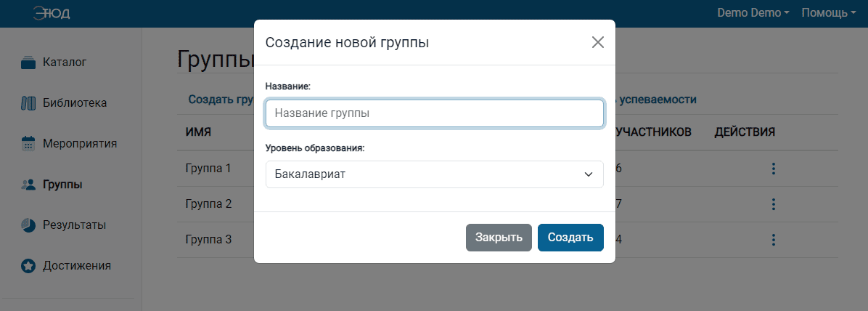Open actions menu for Группа 3
868x311 pixels.
point(774,240)
